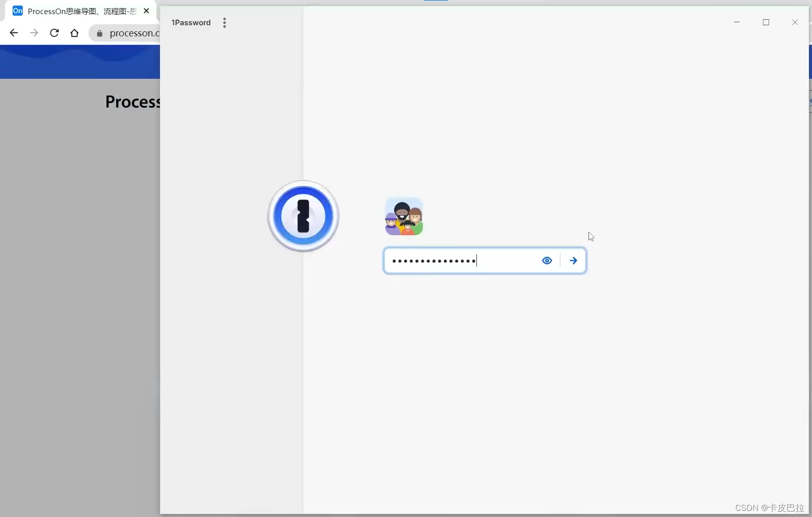Click the ProcessOn tab favicon
Screen dimensions: 812x517
click(x=18, y=11)
